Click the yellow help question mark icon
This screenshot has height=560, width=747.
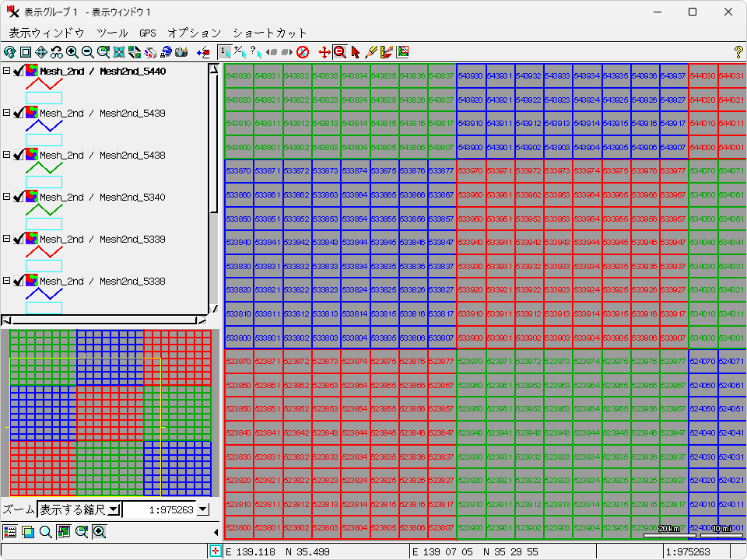738,52
